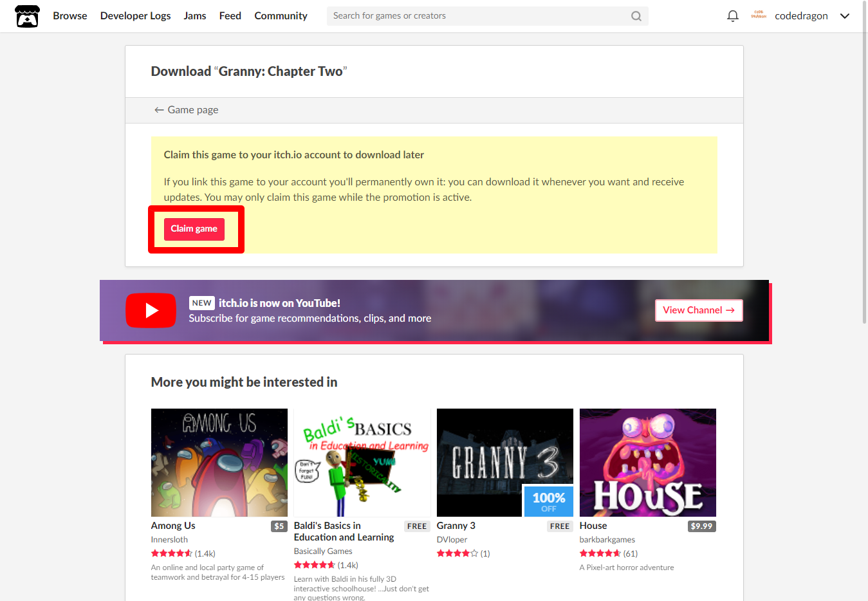
Task: Click the House title link
Action: coord(593,526)
